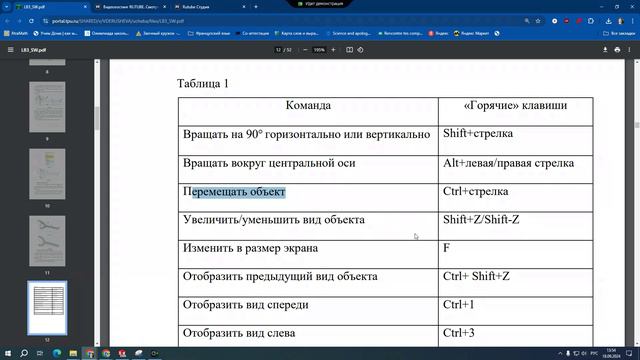
Task: Open the notification center icon
Action: pyautogui.click(x=629, y=353)
